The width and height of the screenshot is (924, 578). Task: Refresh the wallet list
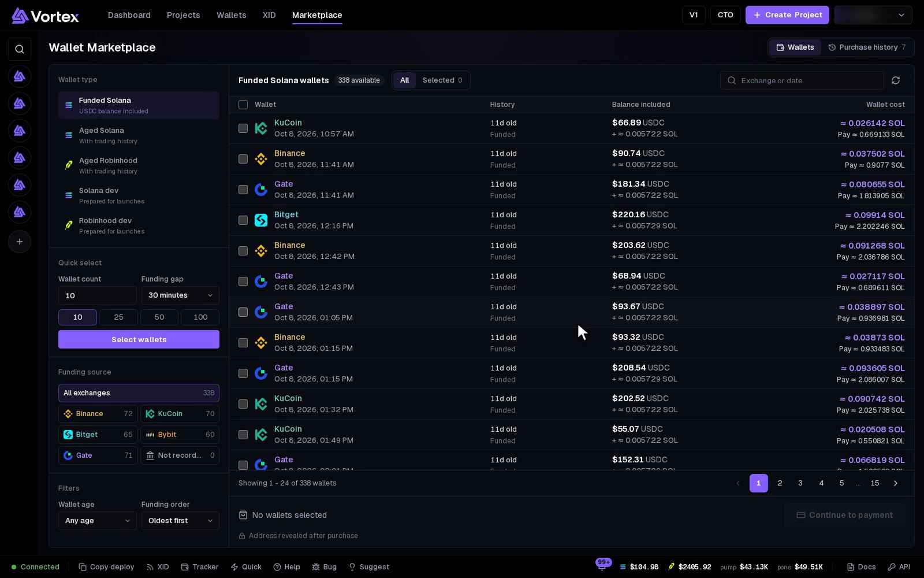896,80
